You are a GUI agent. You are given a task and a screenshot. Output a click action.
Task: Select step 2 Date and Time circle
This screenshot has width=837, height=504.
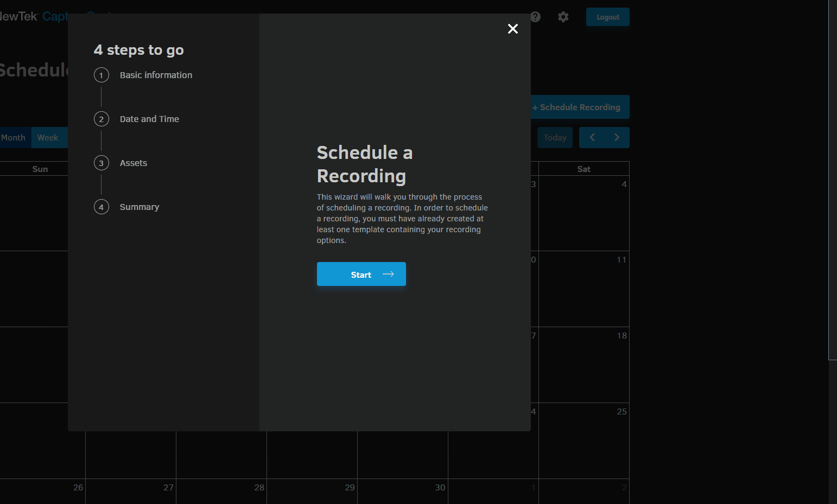pos(102,119)
